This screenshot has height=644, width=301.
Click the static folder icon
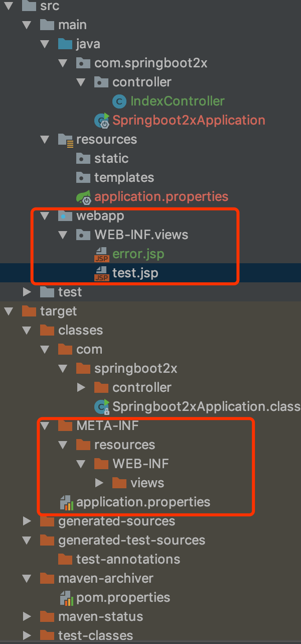pyautogui.click(x=83, y=159)
